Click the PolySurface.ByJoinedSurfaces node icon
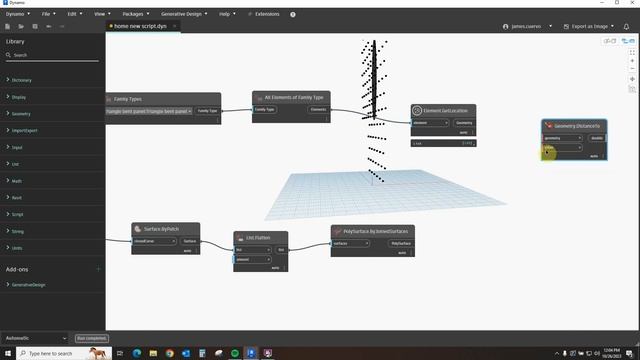Viewport: 640px width, 360px height. (337, 231)
